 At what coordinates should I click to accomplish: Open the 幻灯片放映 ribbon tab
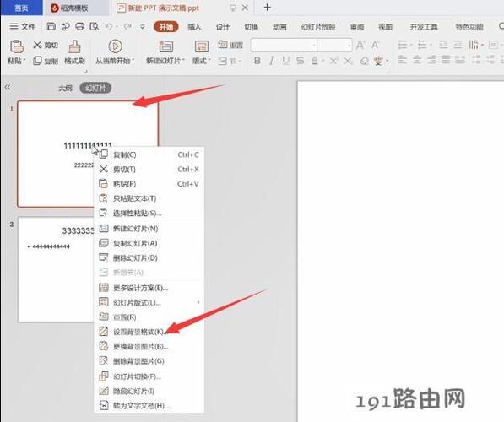click(318, 27)
